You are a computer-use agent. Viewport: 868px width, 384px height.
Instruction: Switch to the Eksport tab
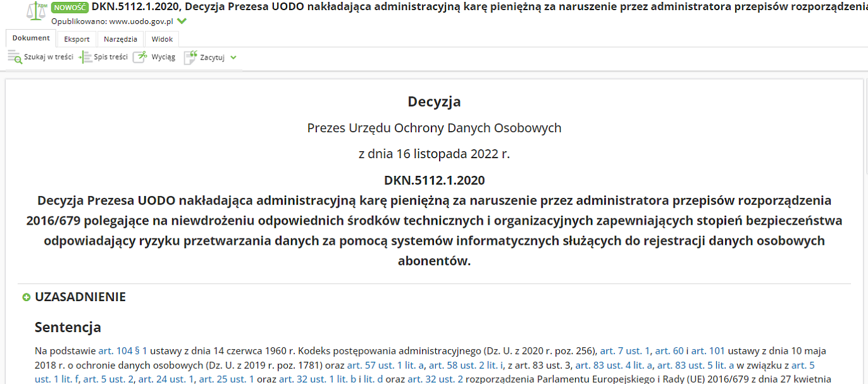coord(77,39)
